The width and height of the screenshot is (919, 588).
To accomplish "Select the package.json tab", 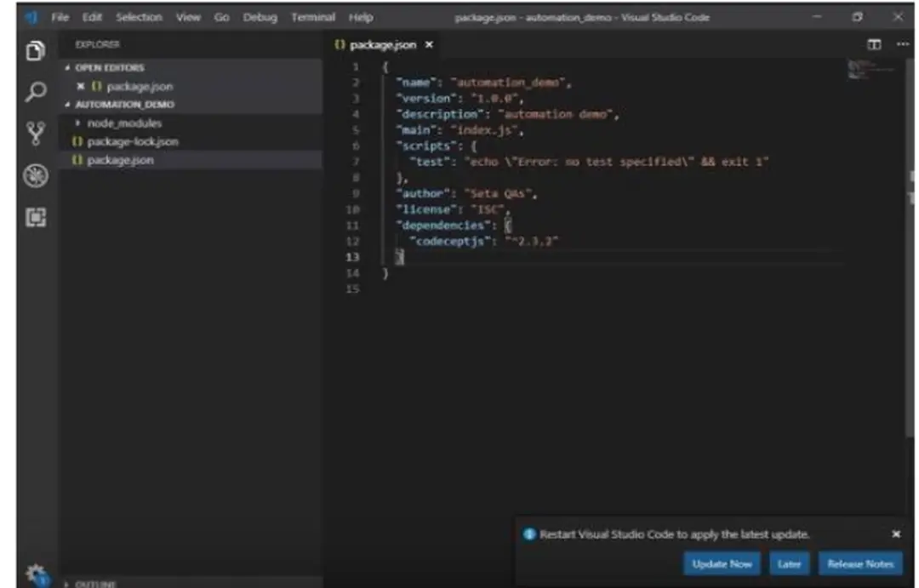I will [x=383, y=44].
